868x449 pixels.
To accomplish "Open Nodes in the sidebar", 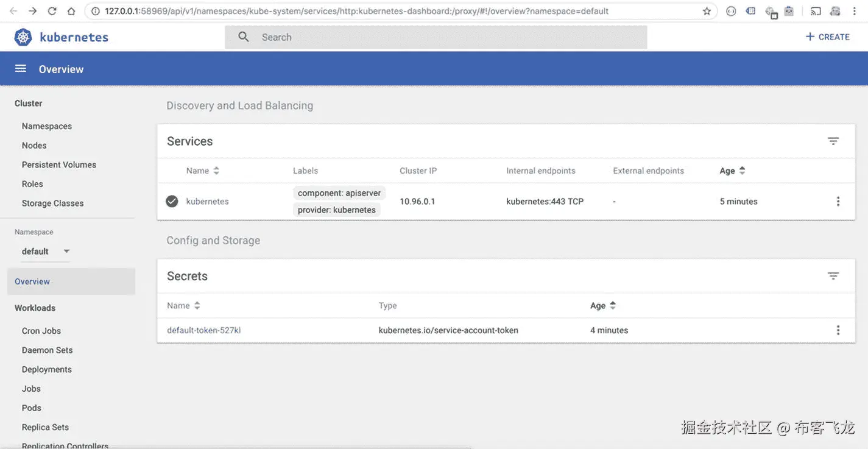I will coord(34,146).
